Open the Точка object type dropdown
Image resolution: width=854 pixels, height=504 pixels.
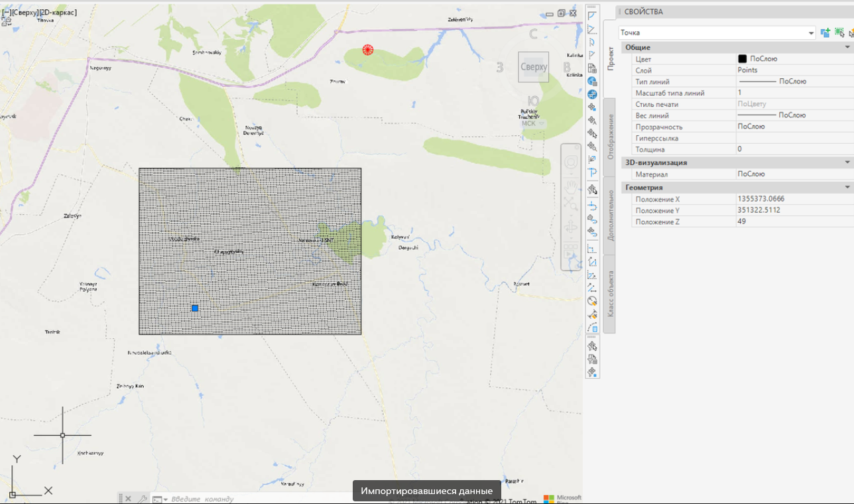click(x=811, y=33)
